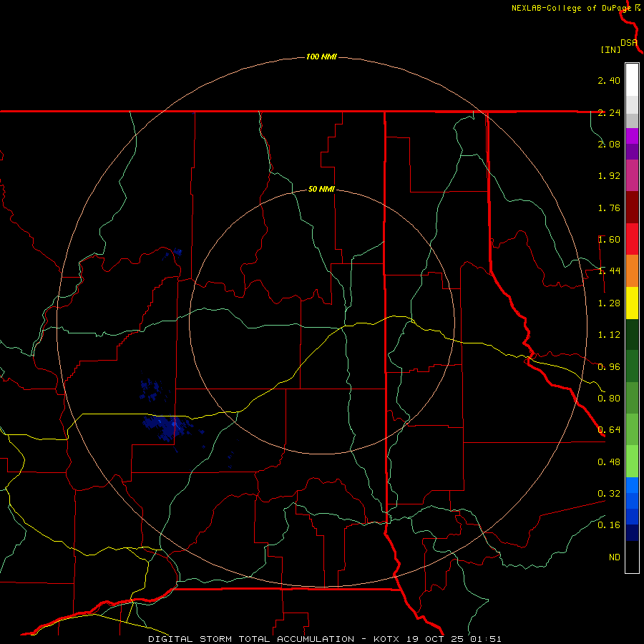Click the black ND legend swatch
This screenshot has width=644, height=644.
pyautogui.click(x=632, y=557)
